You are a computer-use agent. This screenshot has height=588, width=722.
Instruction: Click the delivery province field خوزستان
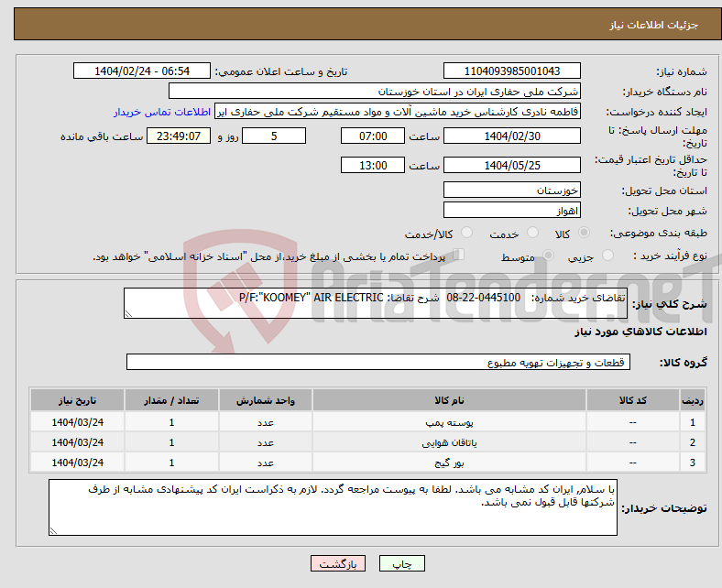click(511, 190)
